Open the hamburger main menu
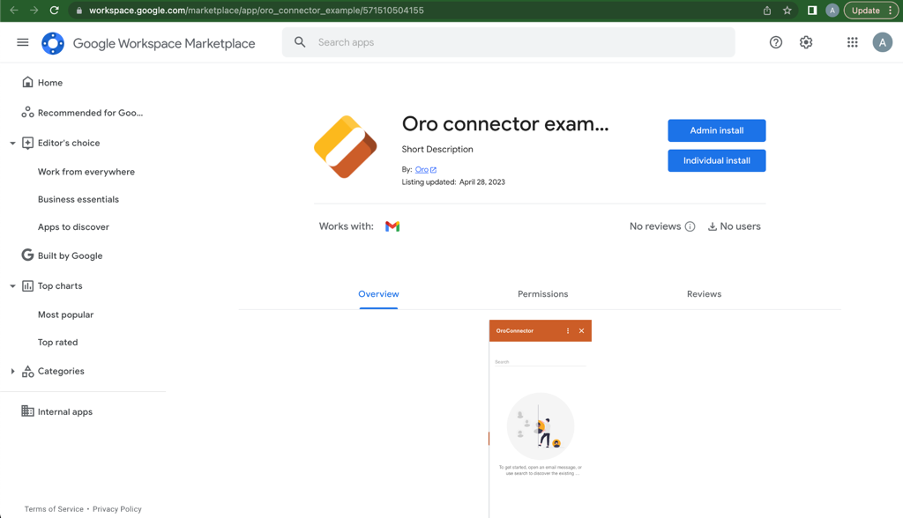This screenshot has height=518, width=904. coord(23,42)
